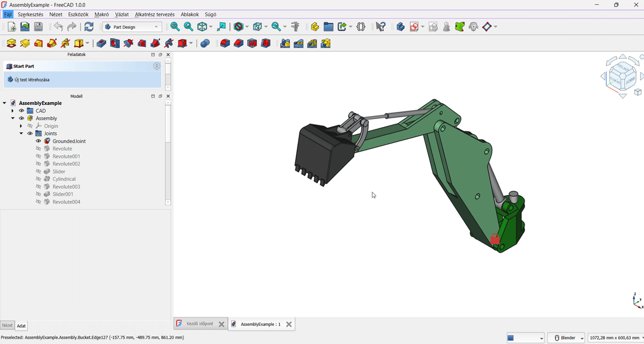The height and width of the screenshot is (344, 644).
Task: Click the Új test létrehozása link
Action: point(32,80)
